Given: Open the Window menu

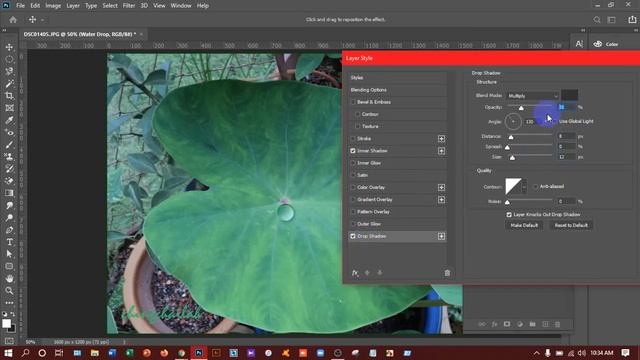Looking at the screenshot, I should tap(181, 6).
